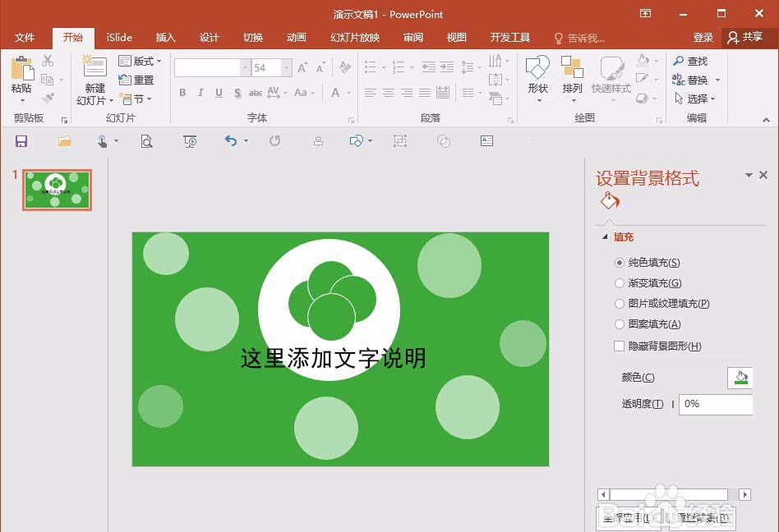
Task: Toggle Bold formatting button
Action: click(x=182, y=92)
